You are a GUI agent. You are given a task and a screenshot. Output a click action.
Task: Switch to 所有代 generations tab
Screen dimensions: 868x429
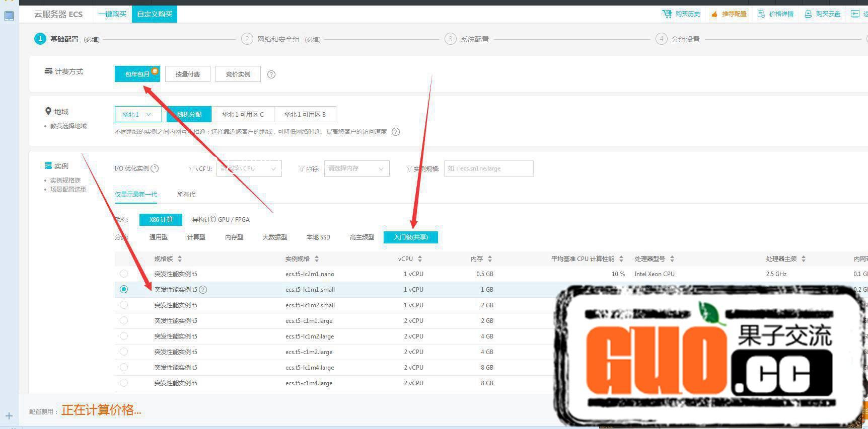pyautogui.click(x=186, y=195)
